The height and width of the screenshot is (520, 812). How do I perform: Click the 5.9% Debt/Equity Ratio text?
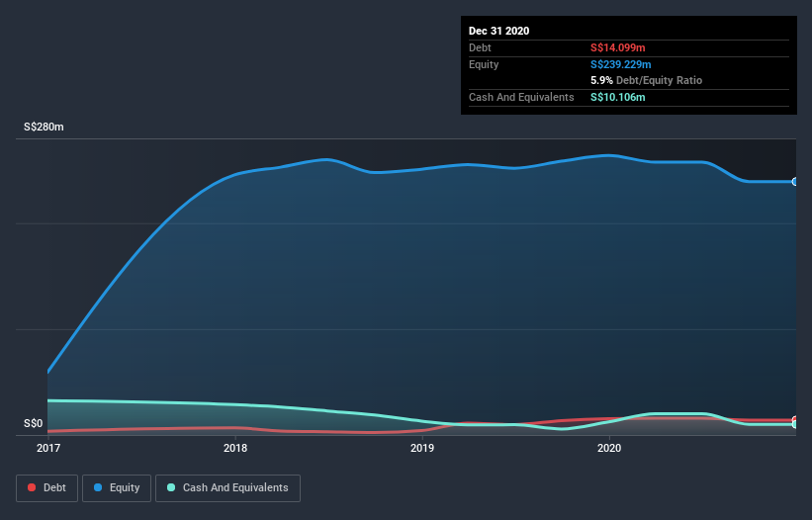coord(646,80)
